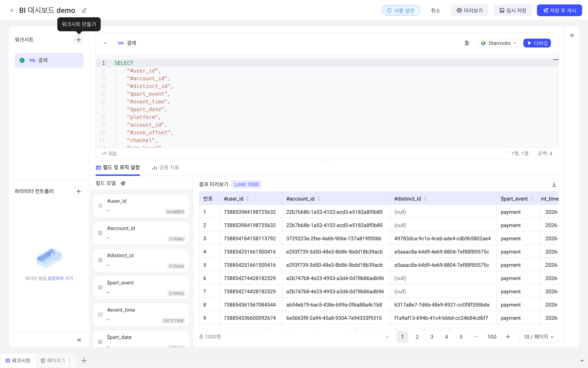
Task: Select the 워크시트 bottom tab
Action: [x=18, y=360]
